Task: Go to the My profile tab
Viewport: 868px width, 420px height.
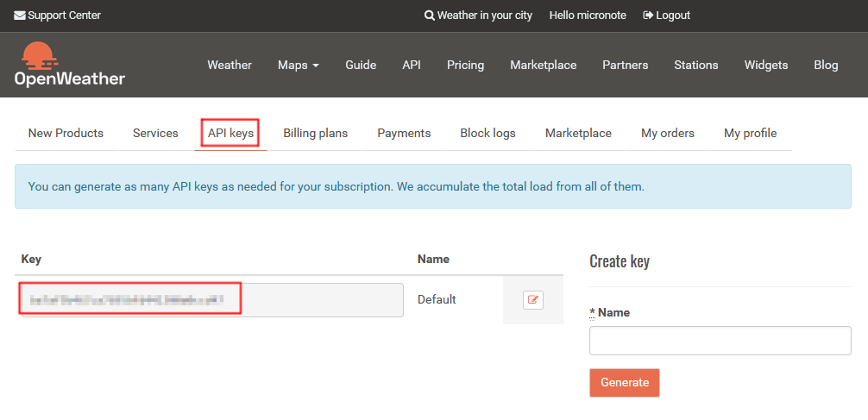Action: [750, 133]
